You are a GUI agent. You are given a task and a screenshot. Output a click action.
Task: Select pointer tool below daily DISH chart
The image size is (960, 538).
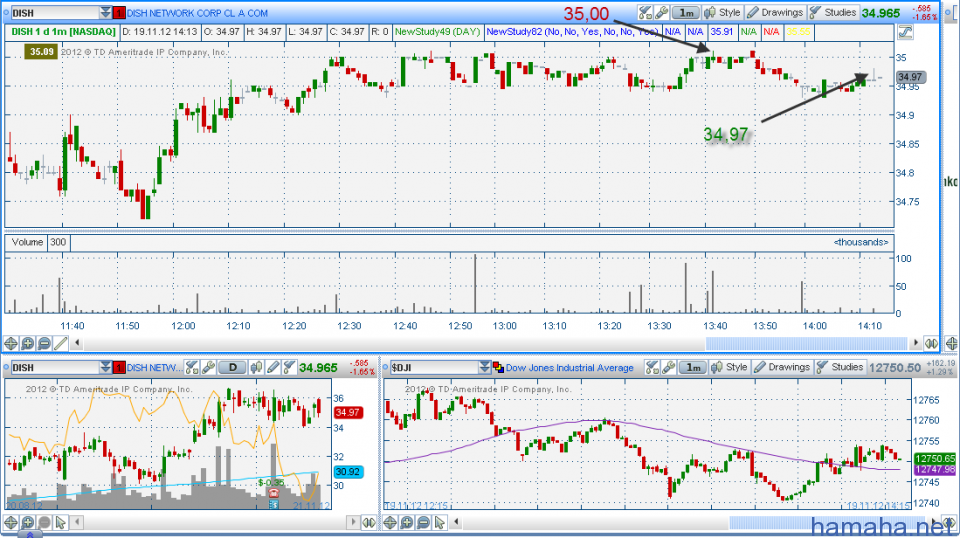(61, 522)
